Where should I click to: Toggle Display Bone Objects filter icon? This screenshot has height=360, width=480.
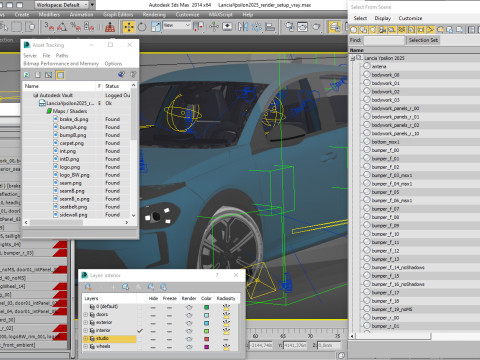pos(430,30)
